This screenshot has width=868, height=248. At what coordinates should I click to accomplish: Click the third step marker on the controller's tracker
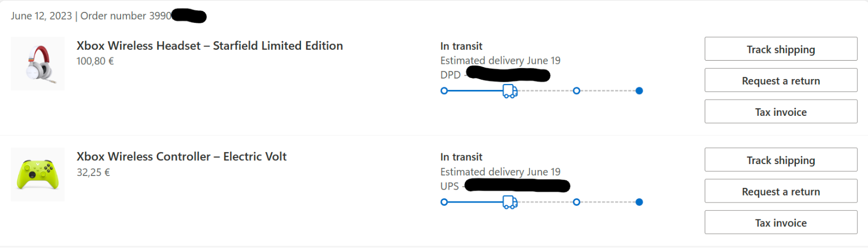pyautogui.click(x=576, y=202)
